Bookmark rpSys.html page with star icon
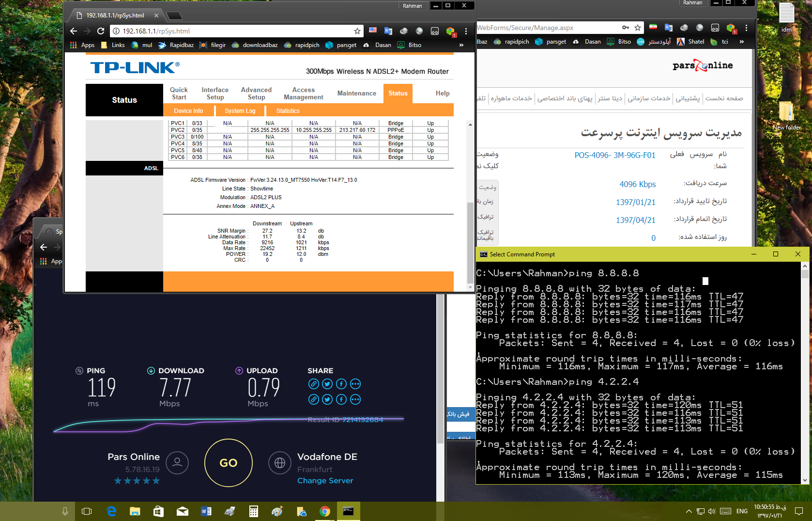812x521 pixels. click(357, 31)
